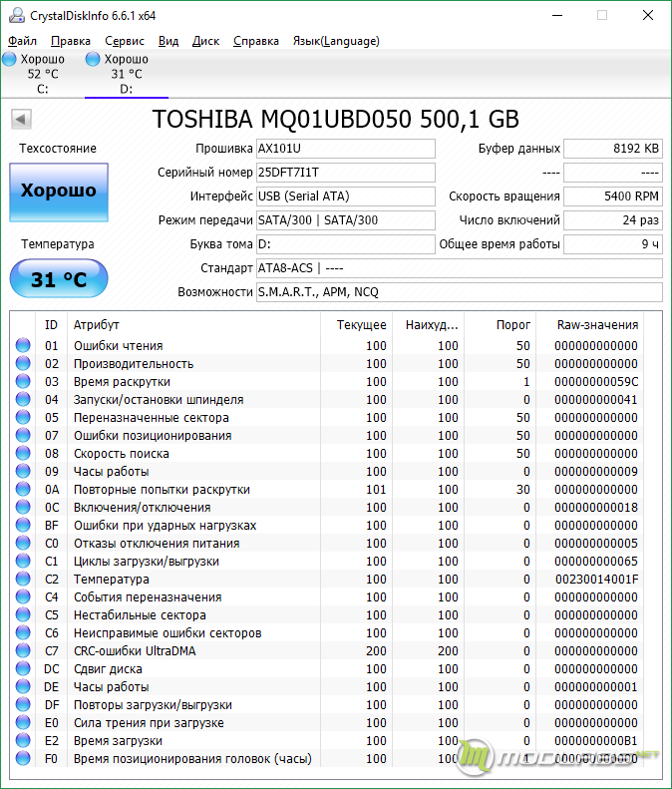Click the blue status orb of disk D:
672x789 pixels.
[93, 60]
